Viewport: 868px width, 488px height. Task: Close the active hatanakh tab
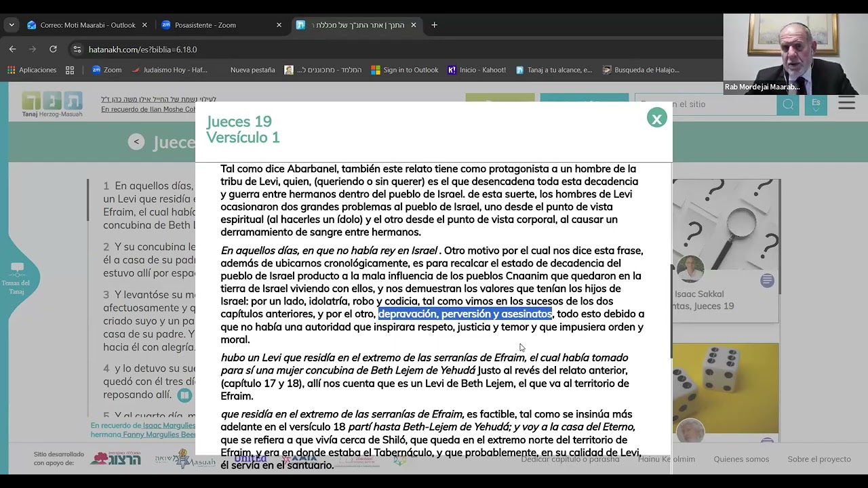coord(414,25)
